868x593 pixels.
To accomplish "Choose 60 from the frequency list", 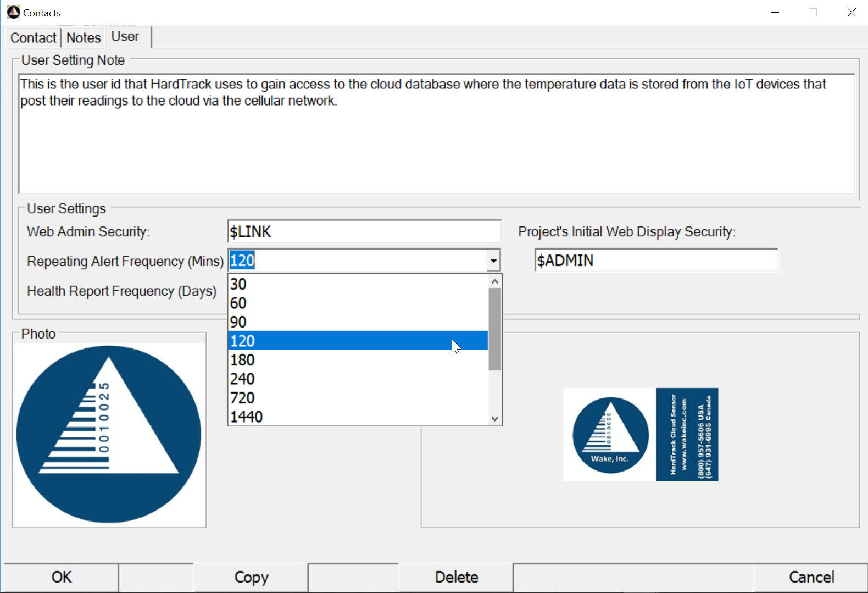I will point(358,303).
